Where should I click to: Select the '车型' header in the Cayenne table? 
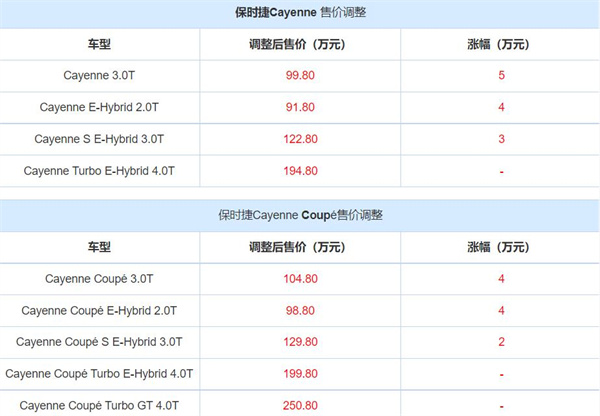click(99, 44)
